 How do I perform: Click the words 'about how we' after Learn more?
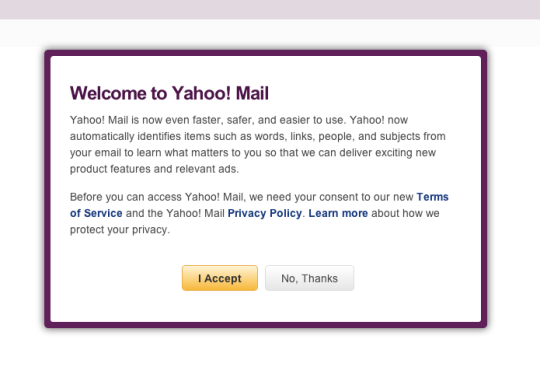click(x=405, y=213)
